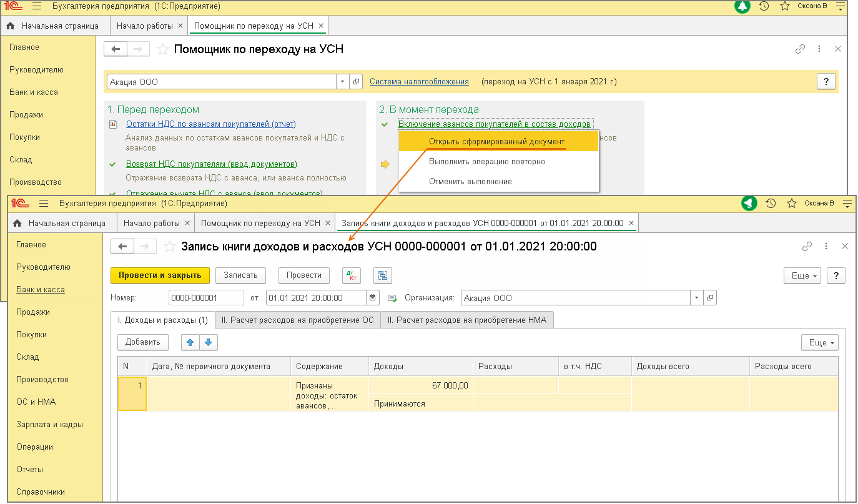Open the top Еще dropdown beside the help button
Screen dimensions: 858x504
(802, 275)
